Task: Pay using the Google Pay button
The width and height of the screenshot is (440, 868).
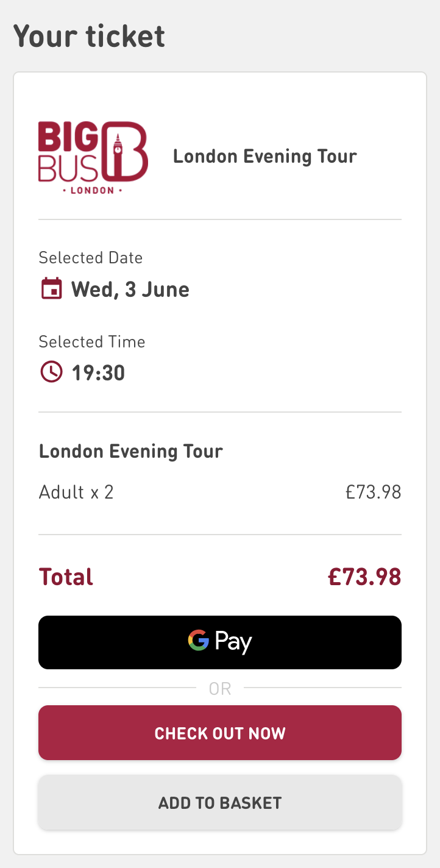Action: point(220,642)
